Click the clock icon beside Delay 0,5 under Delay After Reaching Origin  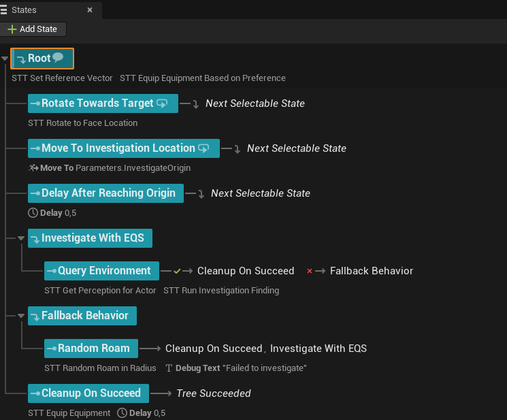tap(33, 213)
